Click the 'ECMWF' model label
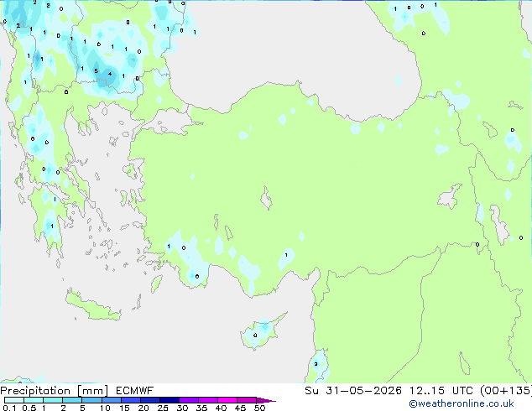 [x=135, y=391]
